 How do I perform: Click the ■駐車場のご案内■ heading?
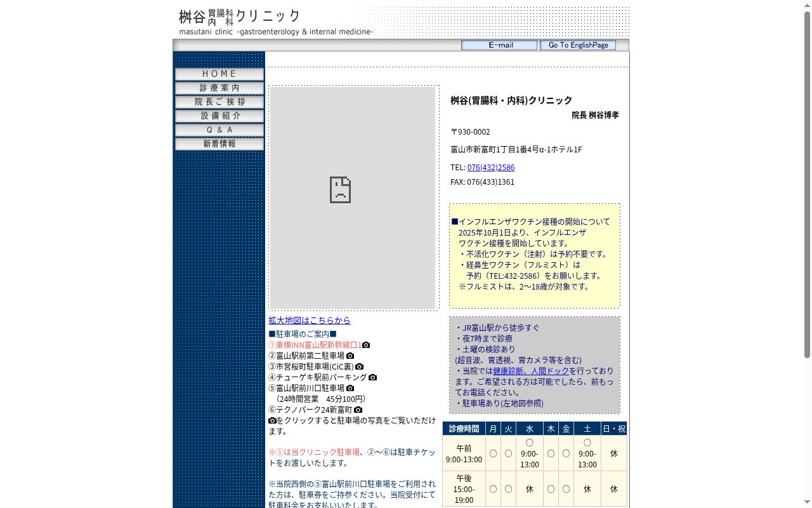tap(303, 334)
